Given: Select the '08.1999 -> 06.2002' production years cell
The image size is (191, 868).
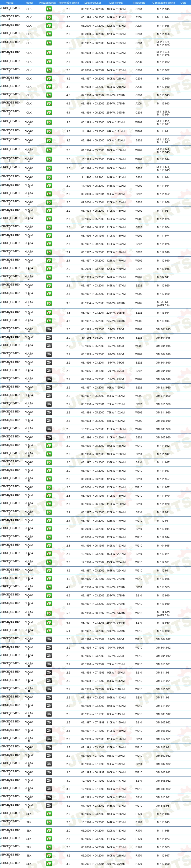Looking at the screenshot, I should coord(93,113).
